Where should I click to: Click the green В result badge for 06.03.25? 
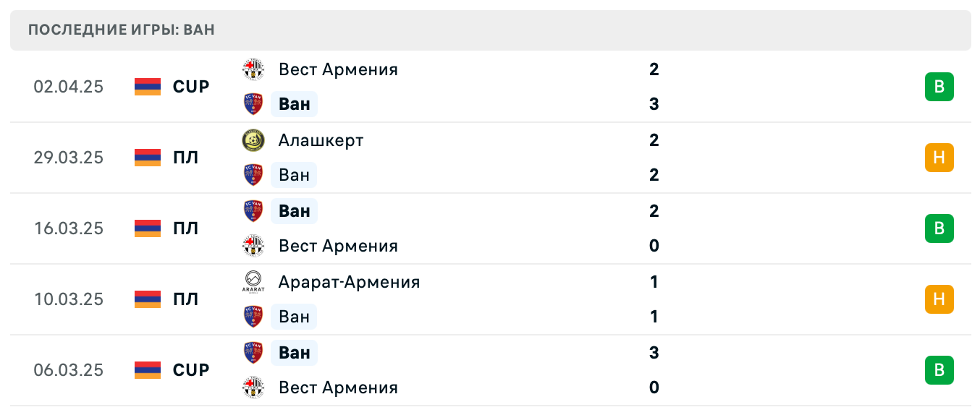click(x=939, y=370)
